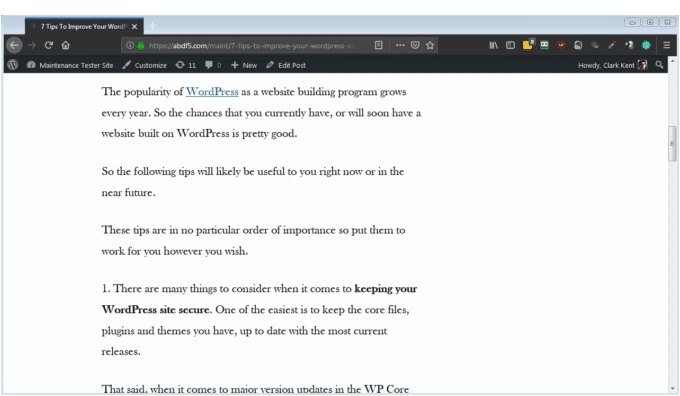Expand the New content menu
The image size is (680, 396).
tap(244, 65)
